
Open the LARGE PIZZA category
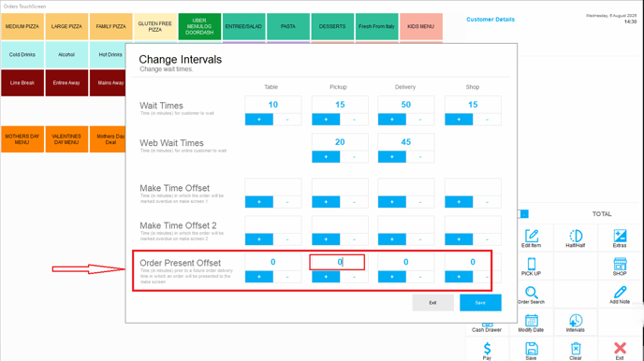pyautogui.click(x=66, y=26)
